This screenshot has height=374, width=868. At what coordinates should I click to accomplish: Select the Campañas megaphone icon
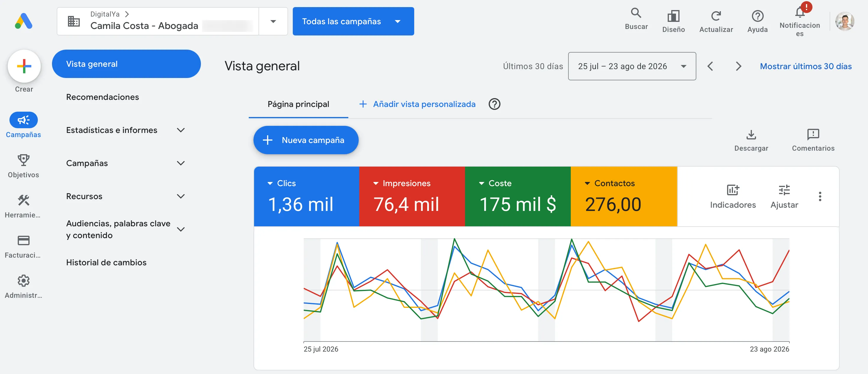pos(23,120)
